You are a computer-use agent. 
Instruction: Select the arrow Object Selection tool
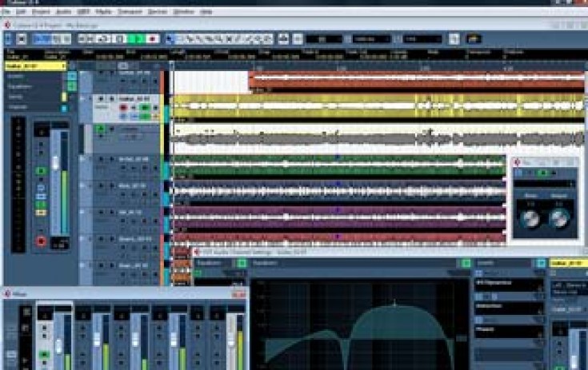(170, 39)
